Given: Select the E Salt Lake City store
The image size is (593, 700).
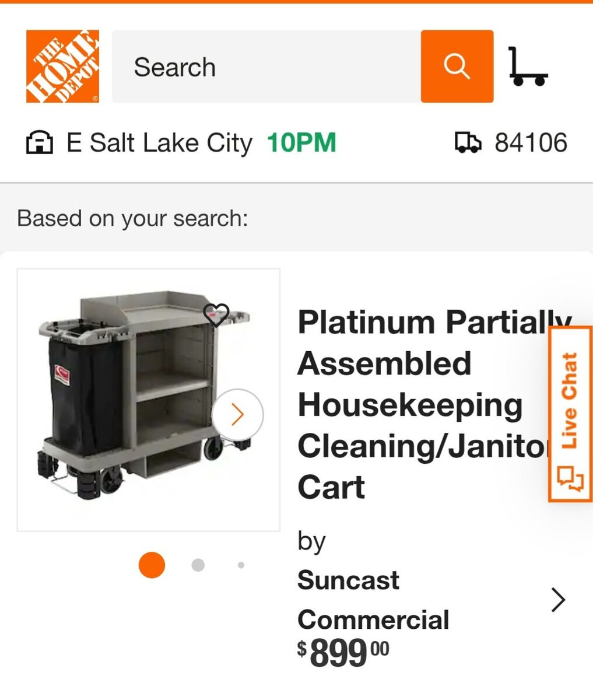Looking at the screenshot, I should point(159,143).
